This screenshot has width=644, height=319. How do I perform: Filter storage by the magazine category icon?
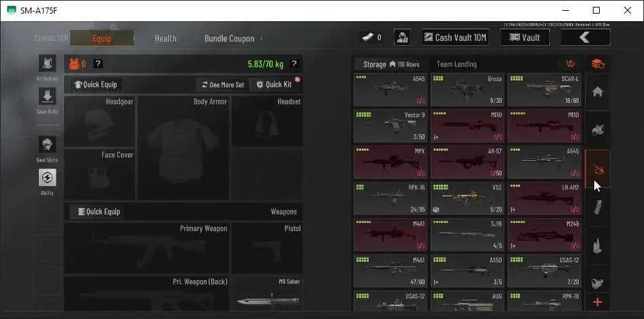[598, 207]
